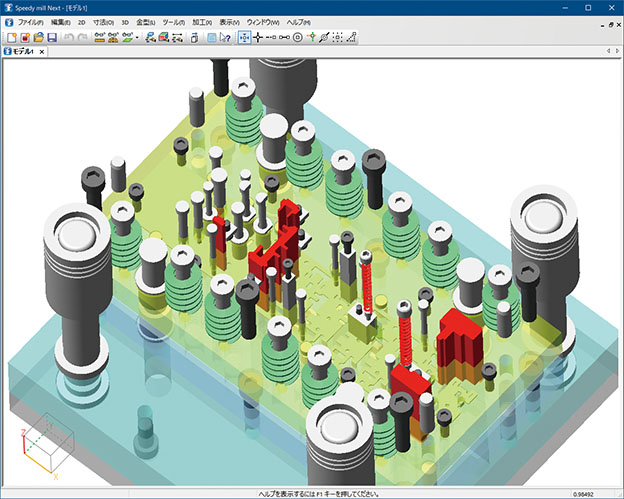Viewport: 624px width, 499px height.
Task: Switch to the モデル1 tab
Action: 22,51
